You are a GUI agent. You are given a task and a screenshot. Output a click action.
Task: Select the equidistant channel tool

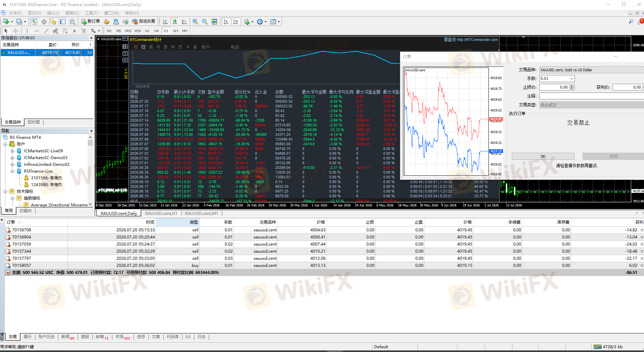coord(55,31)
